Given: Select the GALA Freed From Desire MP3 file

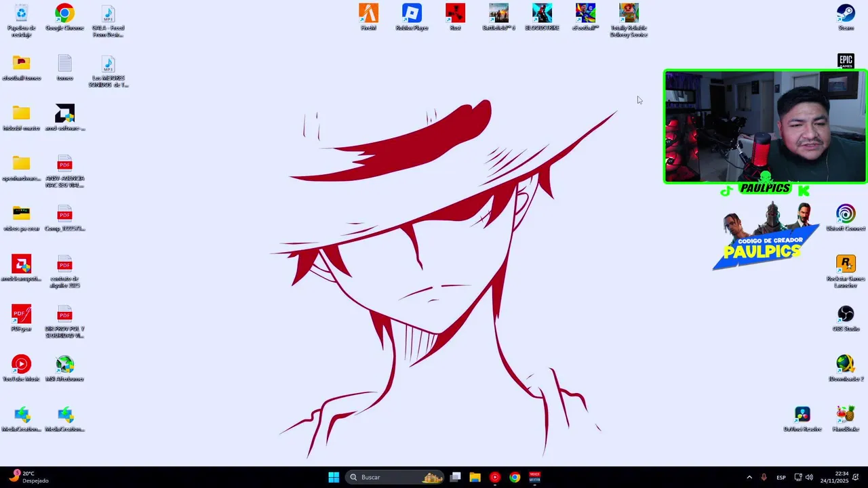Looking at the screenshot, I should (108, 20).
